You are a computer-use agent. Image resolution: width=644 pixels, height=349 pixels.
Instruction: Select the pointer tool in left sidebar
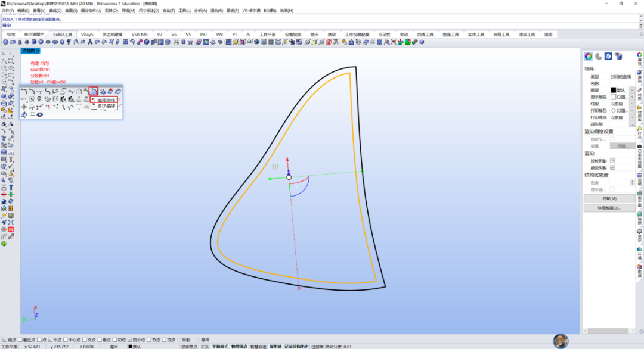point(4,54)
